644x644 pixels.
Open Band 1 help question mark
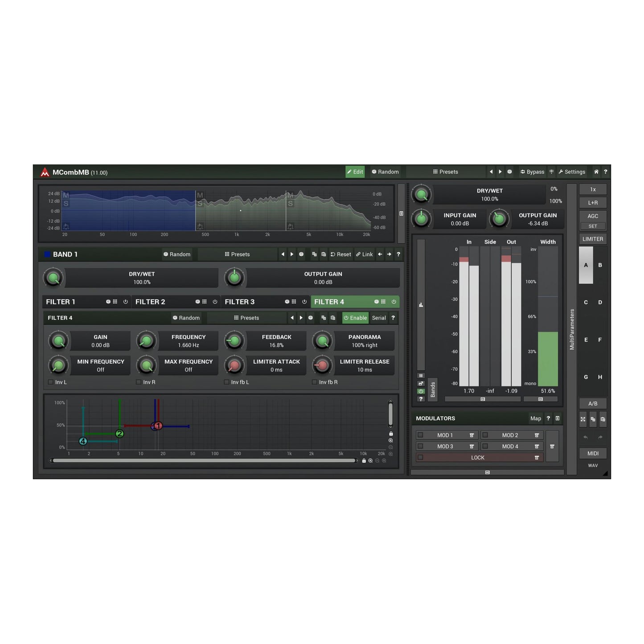[x=398, y=254]
